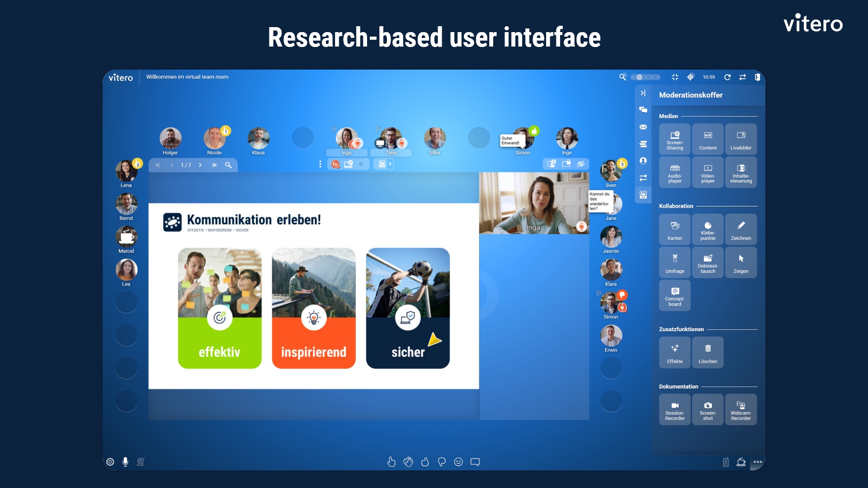
Task: Start an Umfrage (survey)
Action: [675, 263]
